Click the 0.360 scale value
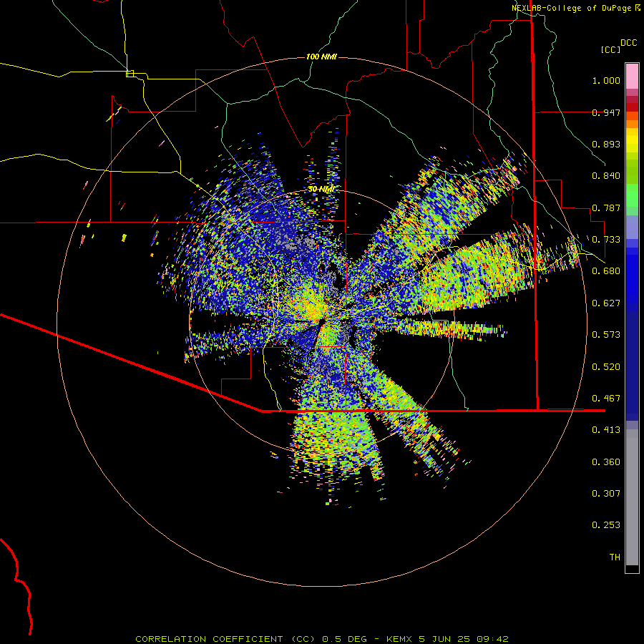This screenshot has height=644, width=644. click(x=606, y=462)
